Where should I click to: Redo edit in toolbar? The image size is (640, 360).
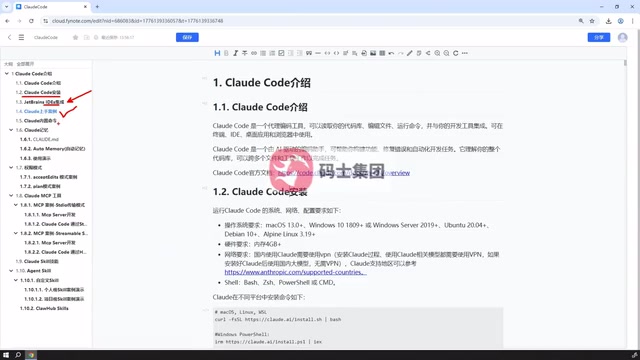[x=400, y=53]
